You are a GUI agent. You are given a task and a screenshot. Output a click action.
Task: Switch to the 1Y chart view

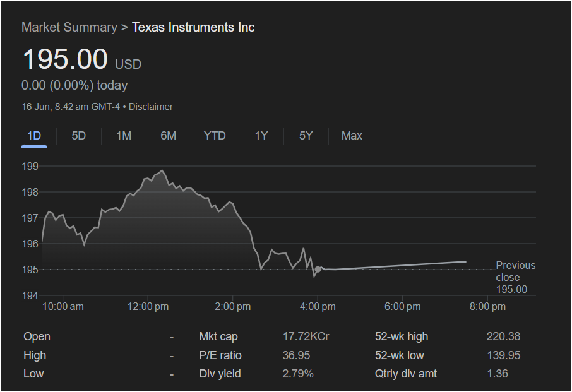click(x=261, y=136)
